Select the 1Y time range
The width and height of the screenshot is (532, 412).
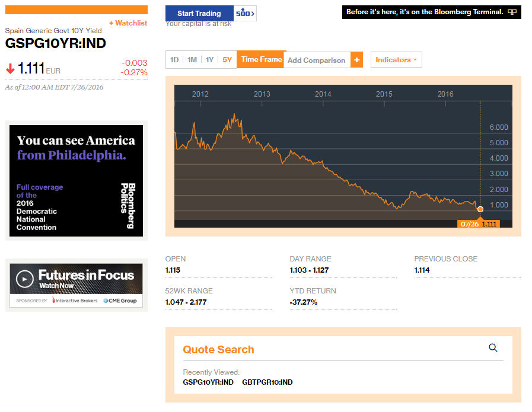tap(210, 60)
